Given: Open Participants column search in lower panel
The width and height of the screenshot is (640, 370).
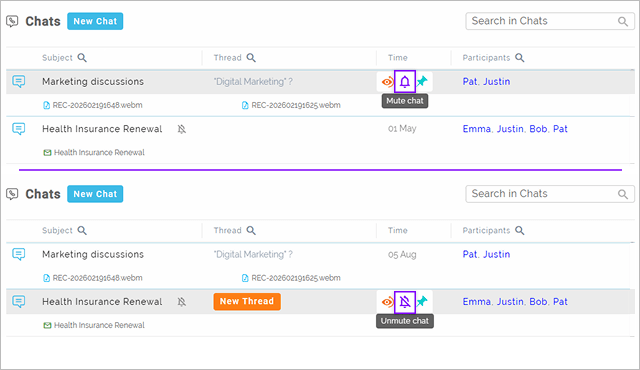Looking at the screenshot, I should [520, 230].
